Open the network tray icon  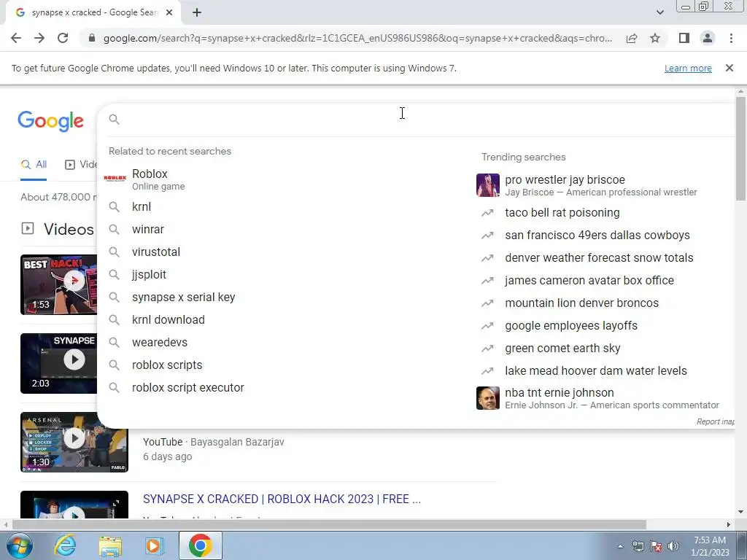tap(638, 547)
